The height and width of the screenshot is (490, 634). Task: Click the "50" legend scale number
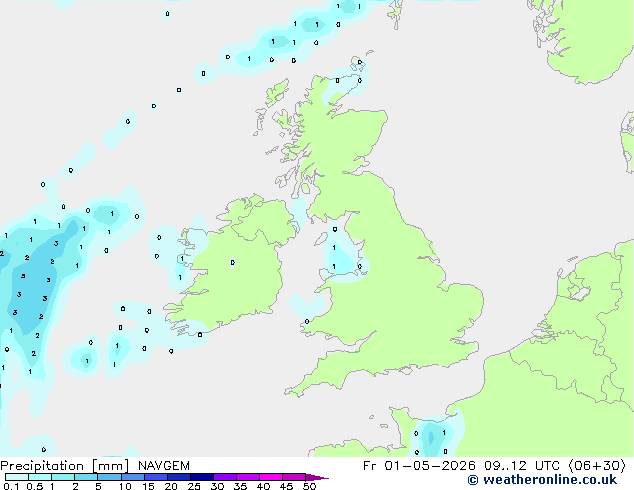point(309,486)
